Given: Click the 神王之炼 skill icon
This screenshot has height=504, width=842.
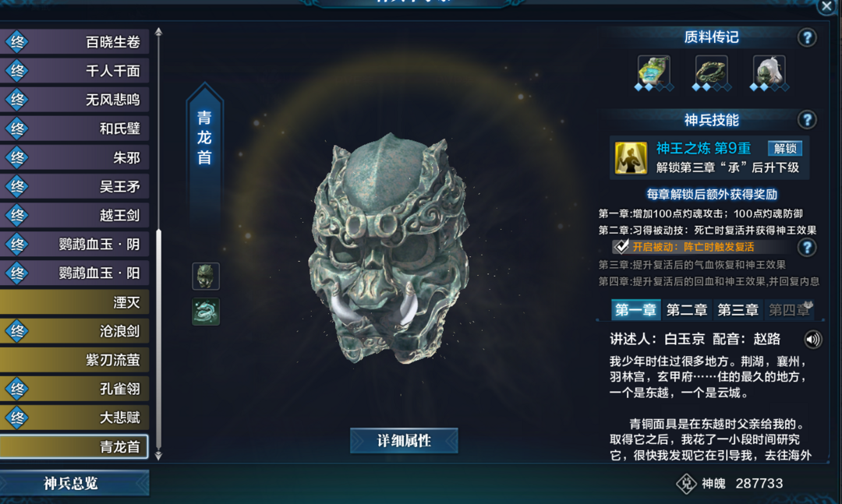Looking at the screenshot, I should click(x=631, y=158).
